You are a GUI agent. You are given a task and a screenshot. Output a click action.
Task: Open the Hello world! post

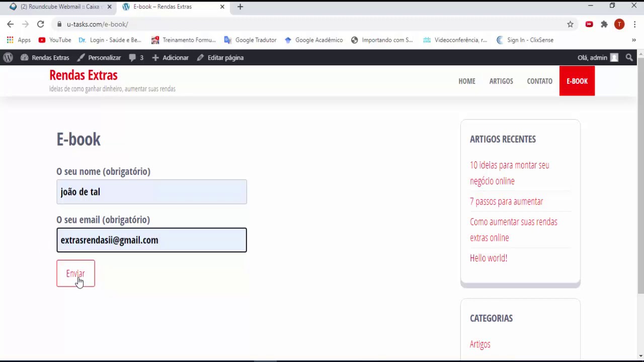tap(489, 258)
